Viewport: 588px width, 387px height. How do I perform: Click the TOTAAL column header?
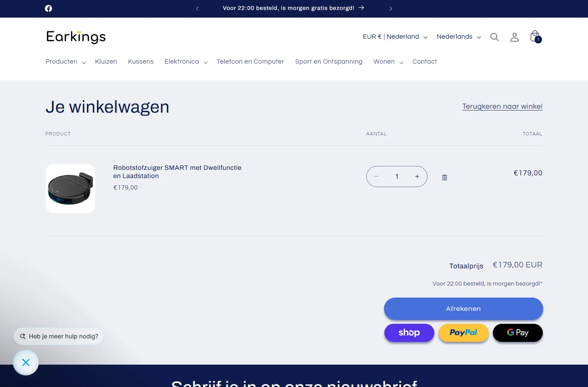(532, 134)
